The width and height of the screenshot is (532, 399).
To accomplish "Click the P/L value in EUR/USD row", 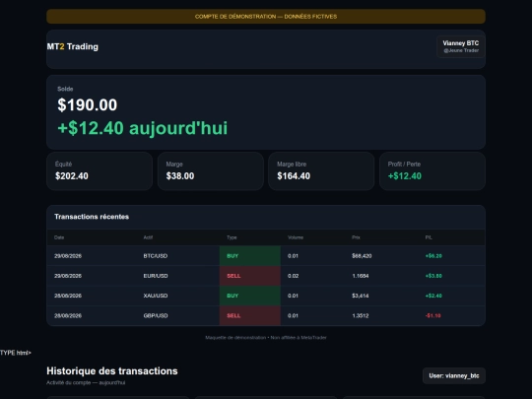I will coord(433,276).
